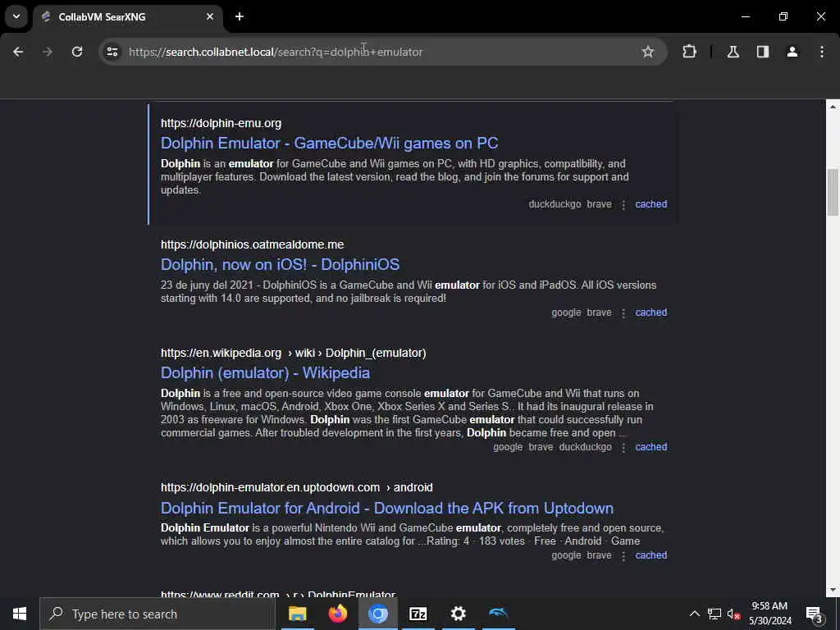This screenshot has width=840, height=630.
Task: Open cached version of Uptodown result
Action: coord(651,555)
